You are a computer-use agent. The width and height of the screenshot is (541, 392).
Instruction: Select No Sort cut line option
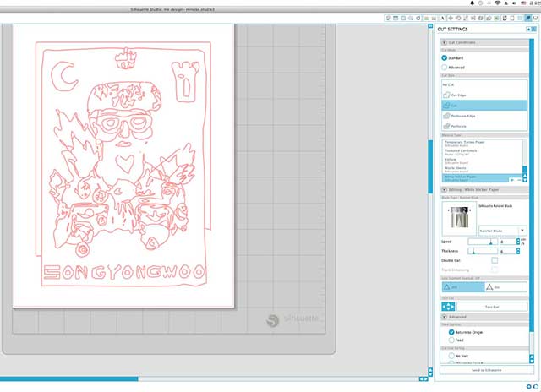coord(451,356)
